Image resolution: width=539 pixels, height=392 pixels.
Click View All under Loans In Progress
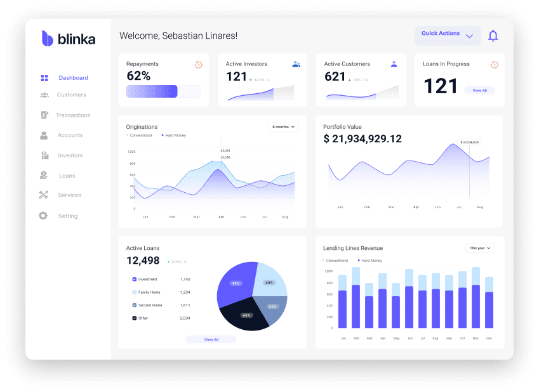479,91
